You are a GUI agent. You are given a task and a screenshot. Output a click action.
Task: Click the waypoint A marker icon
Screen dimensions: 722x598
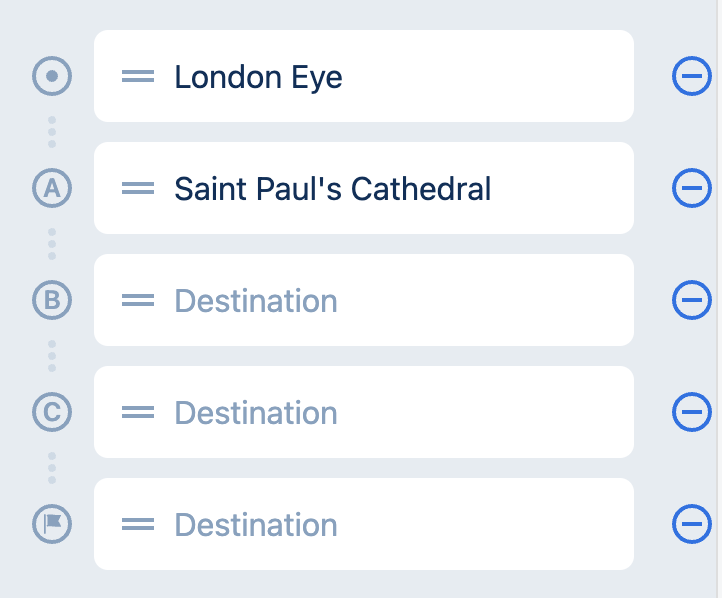click(52, 188)
